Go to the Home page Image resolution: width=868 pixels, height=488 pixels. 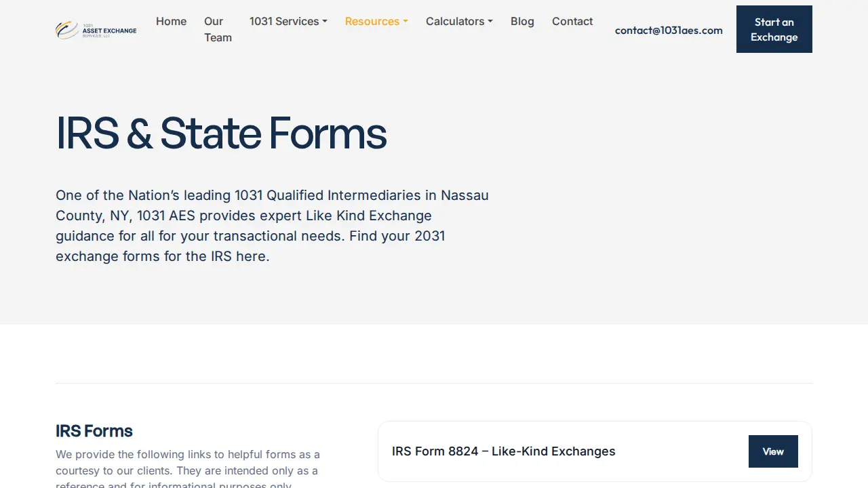click(171, 22)
